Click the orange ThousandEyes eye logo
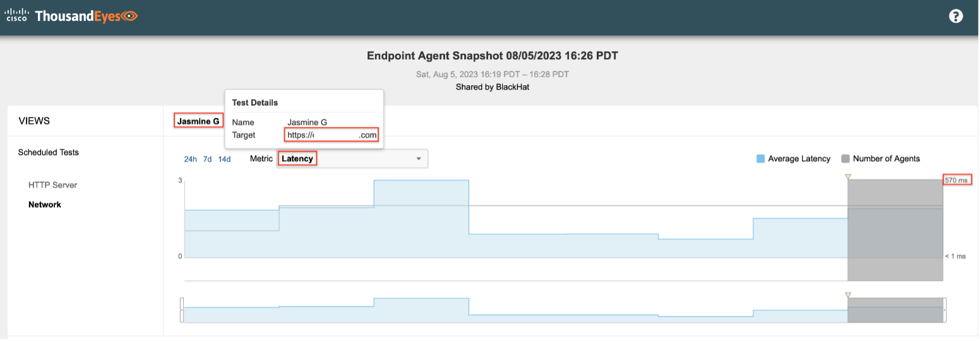The height and width of the screenshot is (341, 980). 129,16
